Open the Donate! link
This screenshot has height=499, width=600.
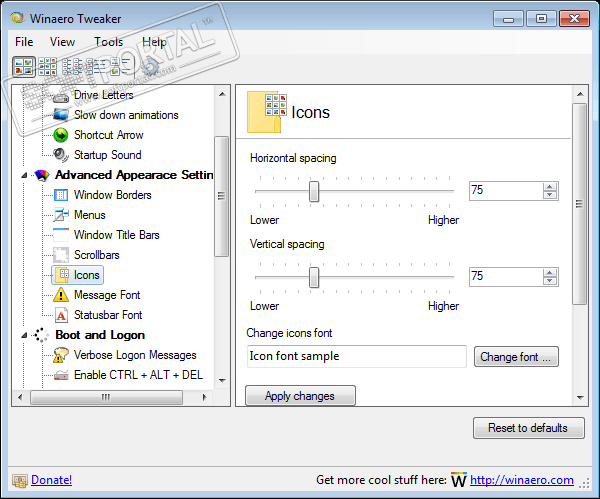click(51, 480)
